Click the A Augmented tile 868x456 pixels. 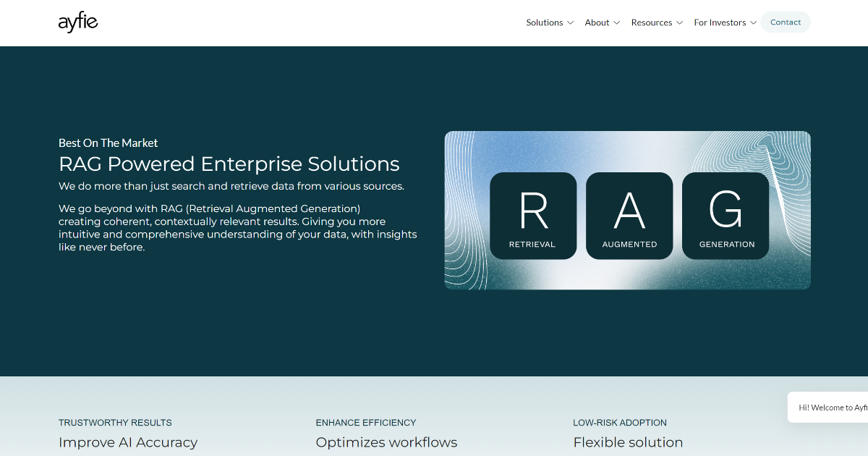(x=629, y=216)
